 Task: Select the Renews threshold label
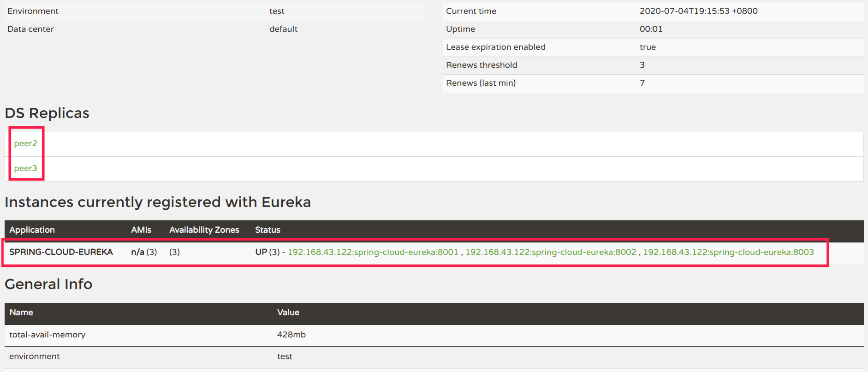click(482, 65)
